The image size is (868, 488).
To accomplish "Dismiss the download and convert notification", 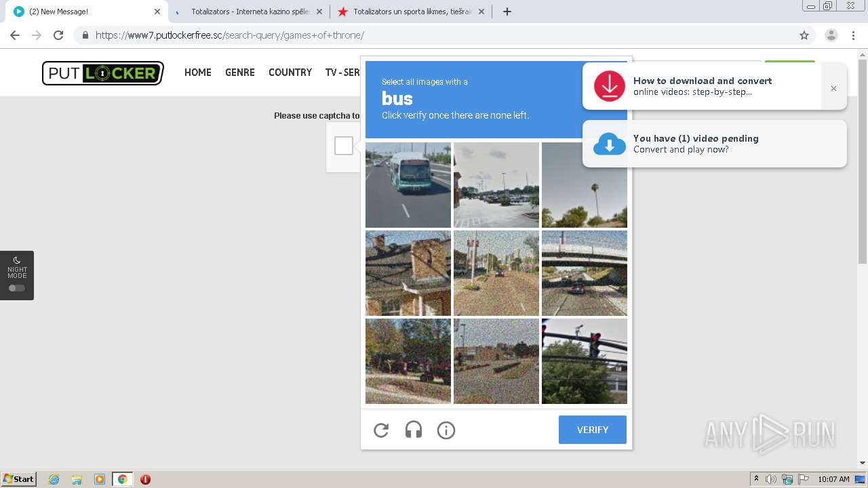I will [833, 88].
